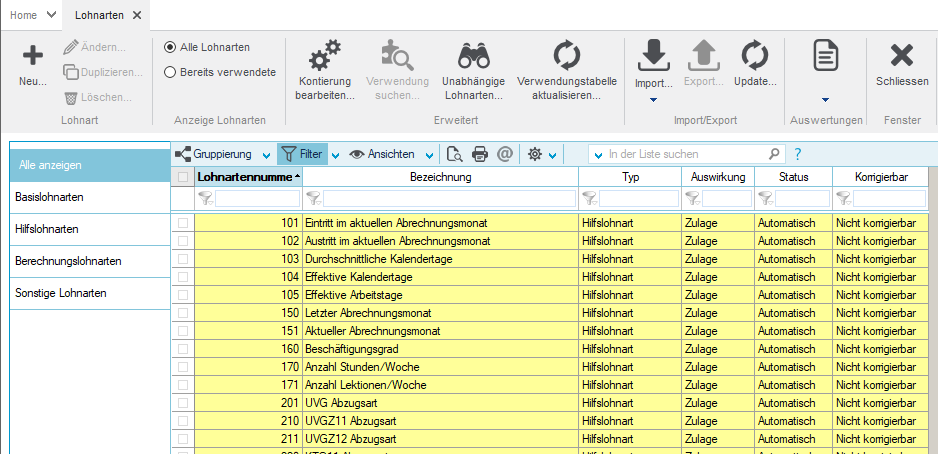Click the In der Liste suchen field

point(685,154)
